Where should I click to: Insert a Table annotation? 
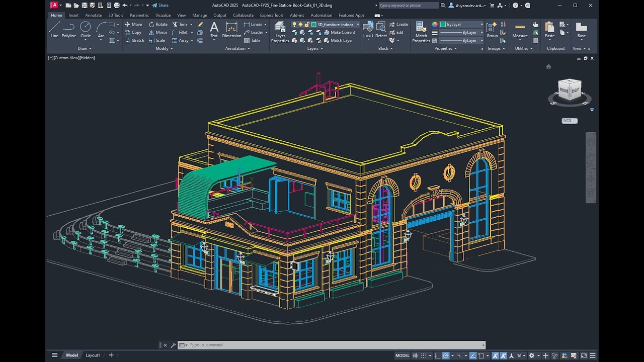(252, 40)
